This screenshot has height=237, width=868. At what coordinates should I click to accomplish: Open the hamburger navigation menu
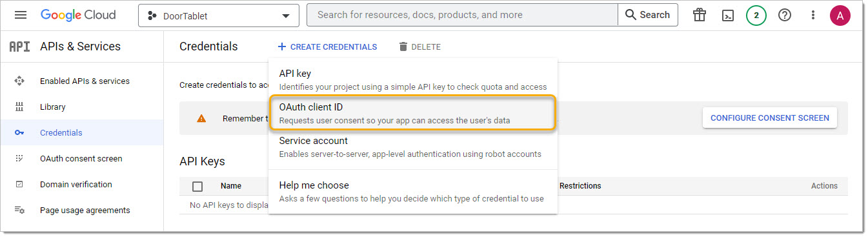point(21,15)
